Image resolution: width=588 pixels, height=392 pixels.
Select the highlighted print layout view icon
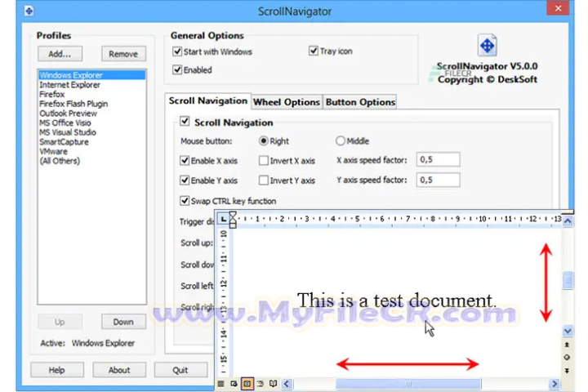pyautogui.click(x=247, y=383)
